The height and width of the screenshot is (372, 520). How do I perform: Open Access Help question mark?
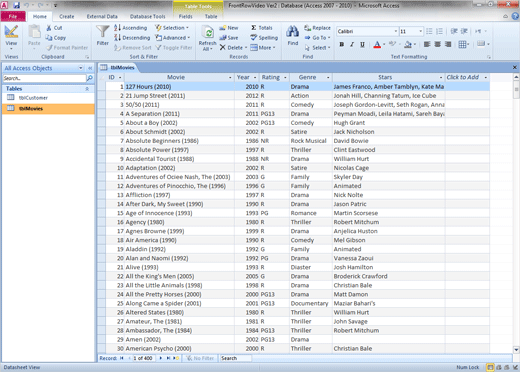(515, 16)
